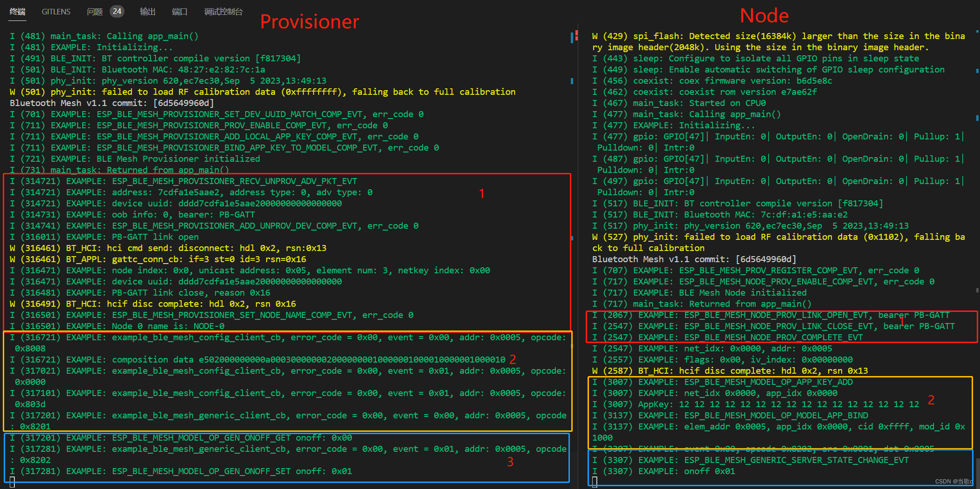The height and width of the screenshot is (489, 980).
Task: Click "BLE Mesh Provisioner initialized" line
Action: (x=135, y=159)
